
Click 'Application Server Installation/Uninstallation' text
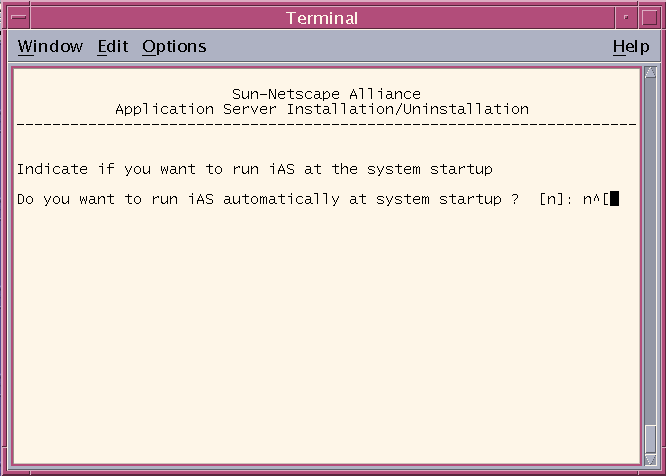click(x=322, y=109)
